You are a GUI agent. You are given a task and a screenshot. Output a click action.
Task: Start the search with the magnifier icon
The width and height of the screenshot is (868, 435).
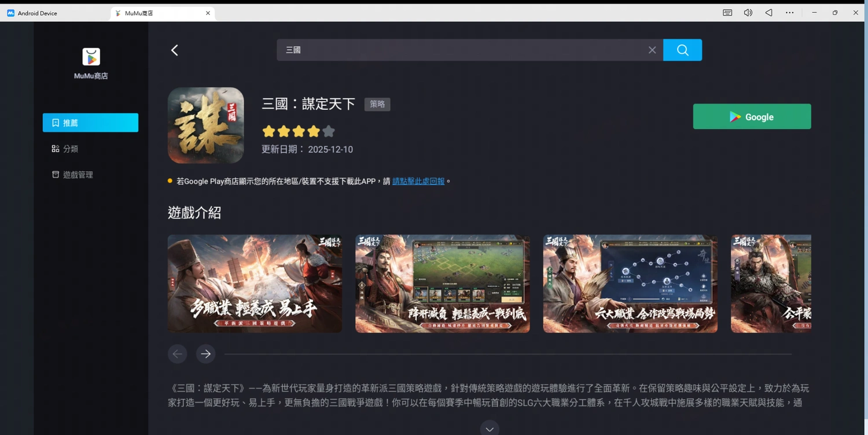[682, 50]
